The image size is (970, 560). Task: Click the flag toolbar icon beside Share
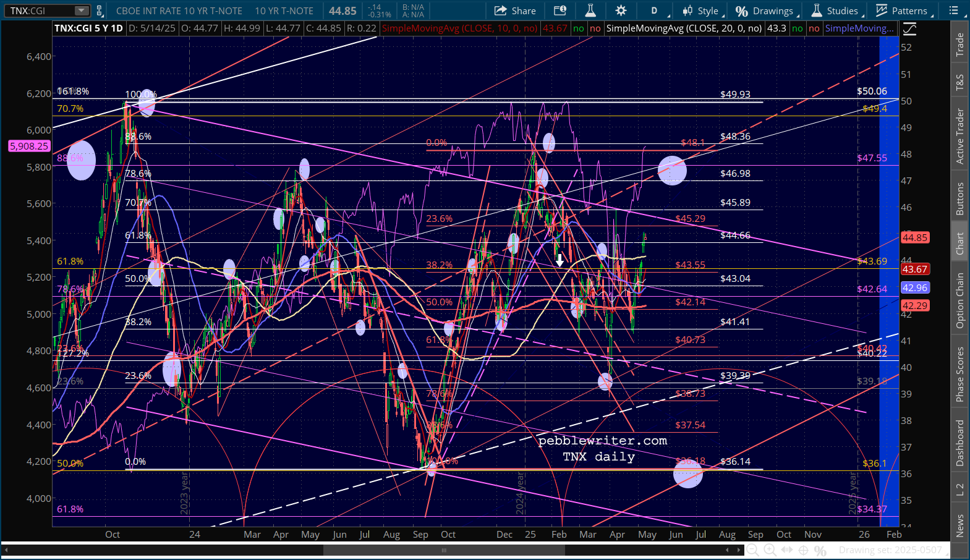point(560,11)
